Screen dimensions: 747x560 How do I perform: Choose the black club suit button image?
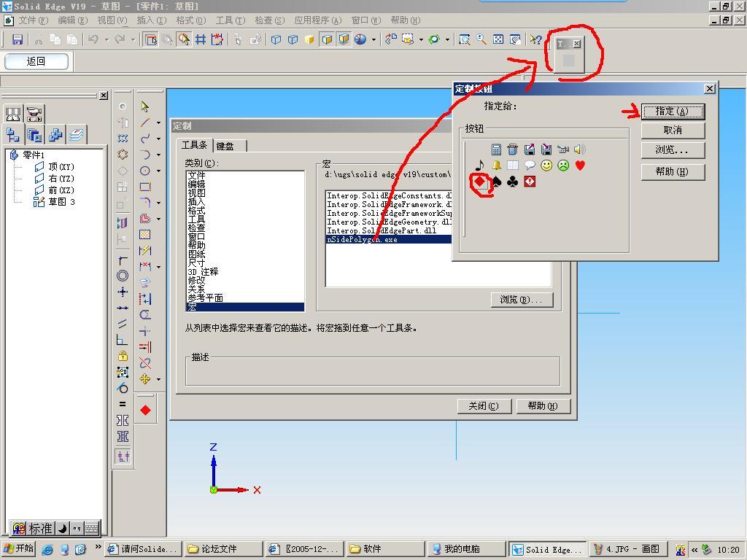point(513,182)
